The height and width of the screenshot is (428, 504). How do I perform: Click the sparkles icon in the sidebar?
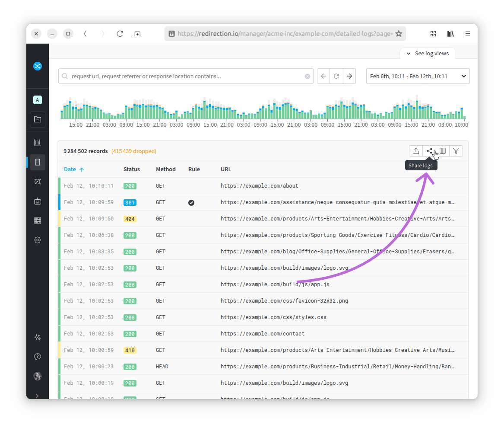coord(38,337)
